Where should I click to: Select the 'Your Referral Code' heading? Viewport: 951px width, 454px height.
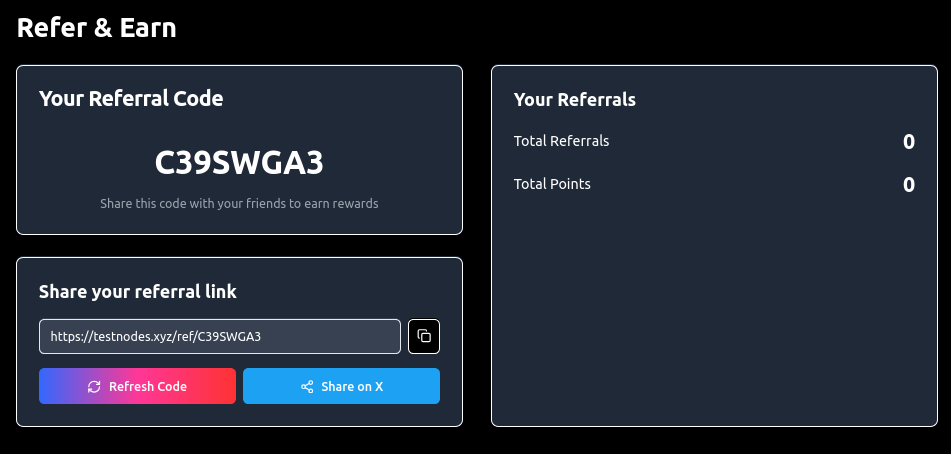[x=131, y=98]
